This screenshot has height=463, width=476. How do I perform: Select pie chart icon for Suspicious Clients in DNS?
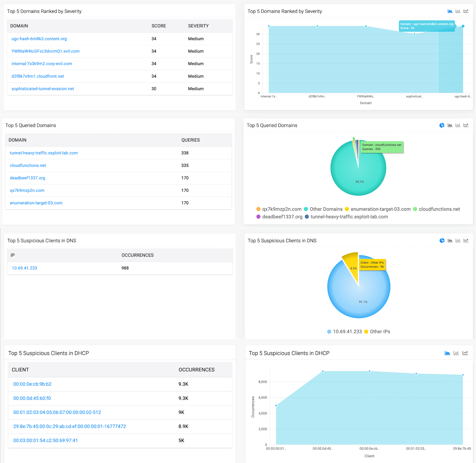point(442,240)
